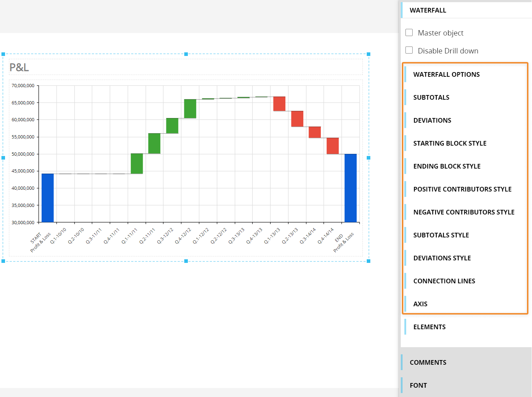The width and height of the screenshot is (532, 397).
Task: Collapse the Waterfall panel header
Action: [x=428, y=10]
